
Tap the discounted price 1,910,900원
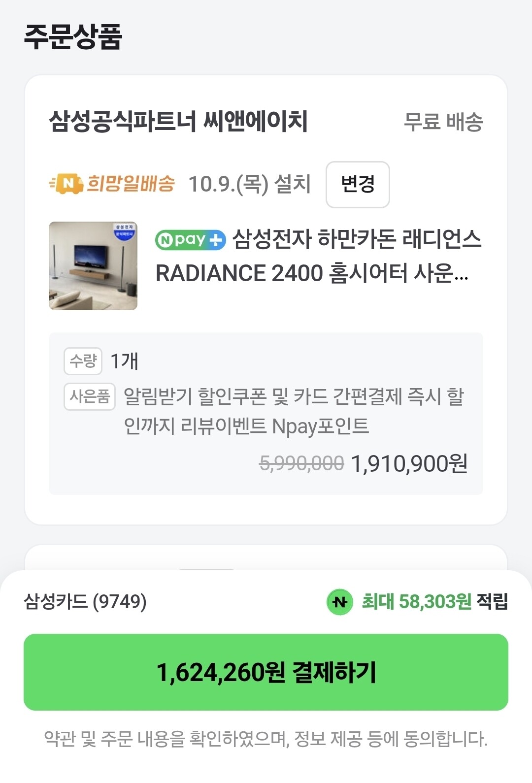click(409, 463)
